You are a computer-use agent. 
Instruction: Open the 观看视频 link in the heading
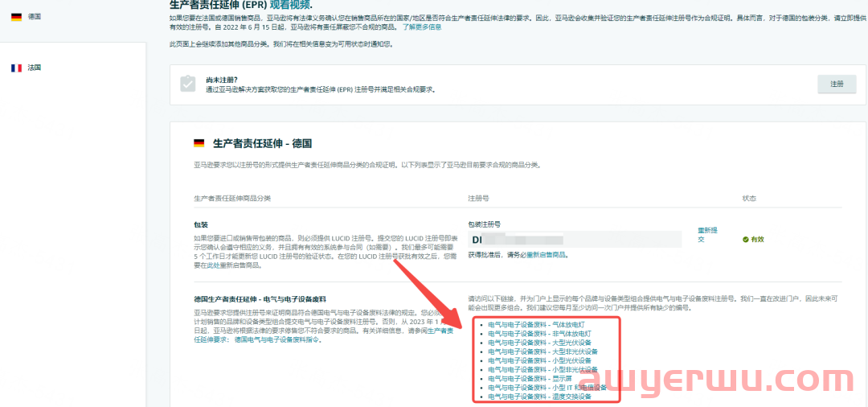[x=289, y=5]
